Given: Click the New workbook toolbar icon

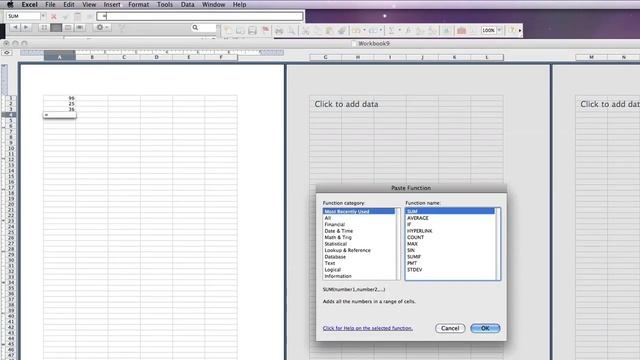Looking at the screenshot, I should [x=228, y=30].
